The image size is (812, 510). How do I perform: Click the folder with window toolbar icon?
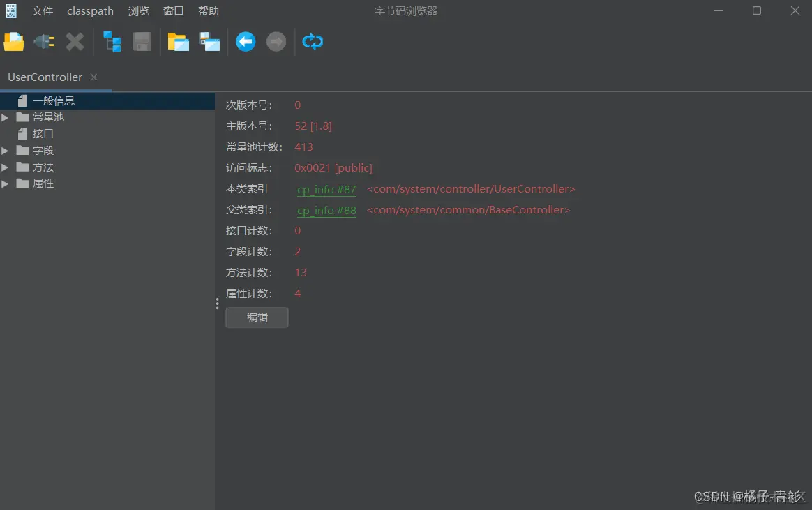(178, 41)
